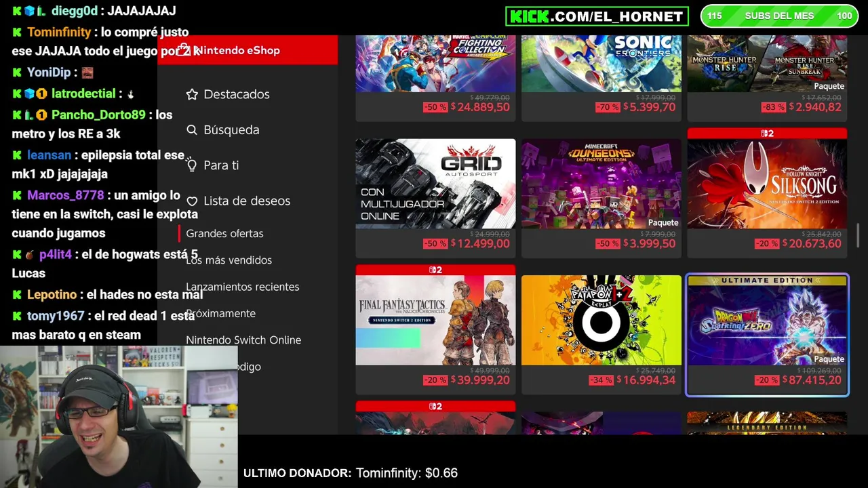Click the Subs del mes progress bar

pyautogui.click(x=779, y=16)
